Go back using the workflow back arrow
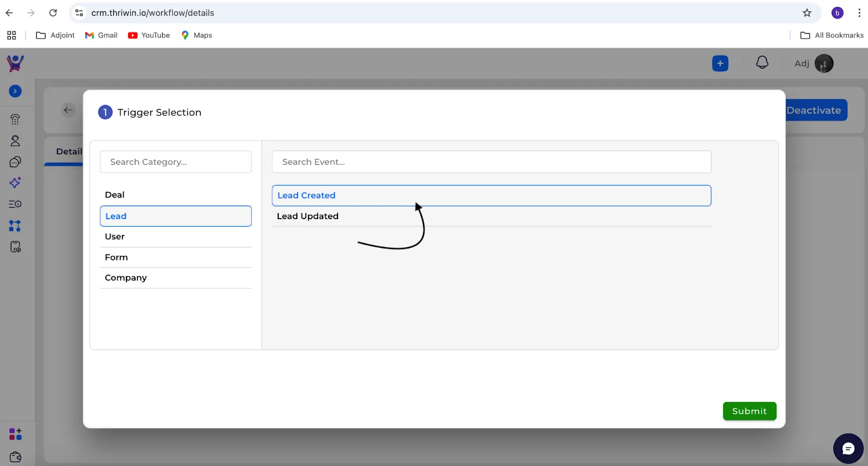868x466 pixels. [x=68, y=110]
